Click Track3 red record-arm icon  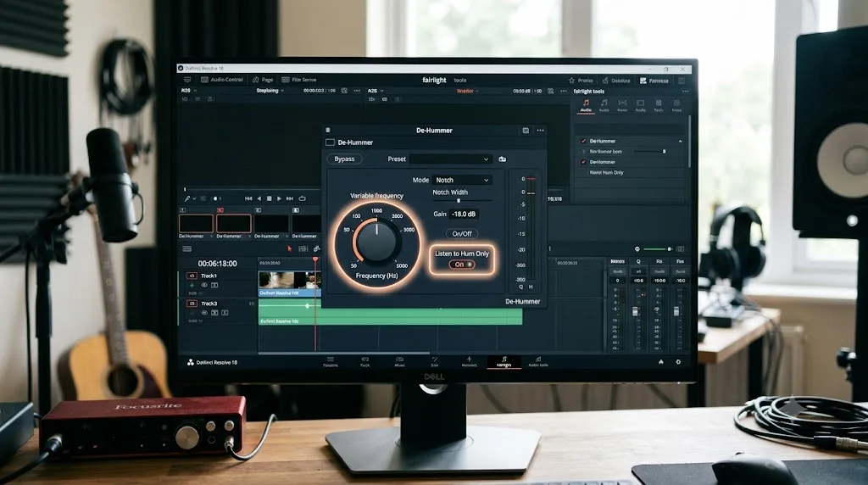coord(192,304)
